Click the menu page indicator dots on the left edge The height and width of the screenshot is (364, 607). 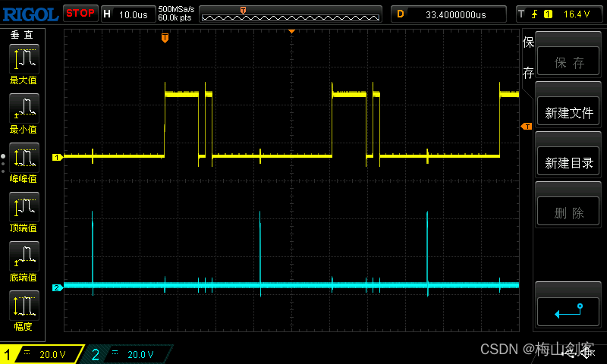(3, 164)
